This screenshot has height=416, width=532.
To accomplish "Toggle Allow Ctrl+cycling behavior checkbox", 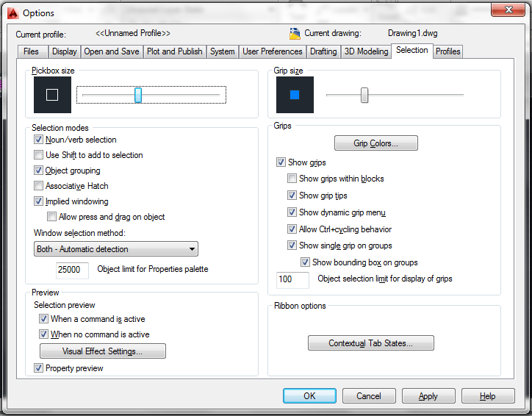I will [292, 229].
